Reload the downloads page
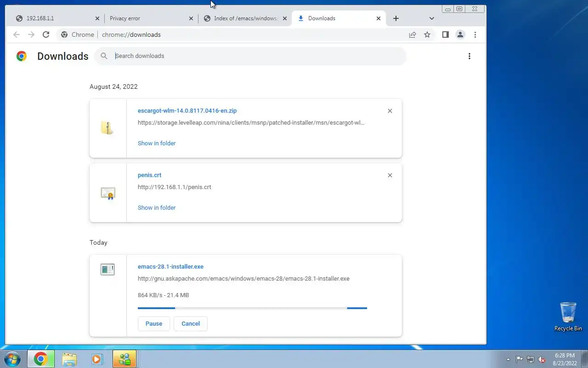This screenshot has width=588, height=368. (46, 34)
